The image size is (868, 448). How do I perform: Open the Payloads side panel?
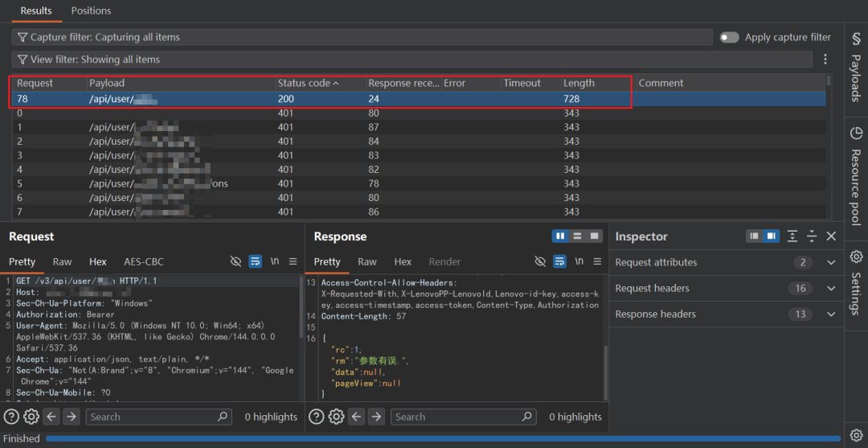(856, 67)
